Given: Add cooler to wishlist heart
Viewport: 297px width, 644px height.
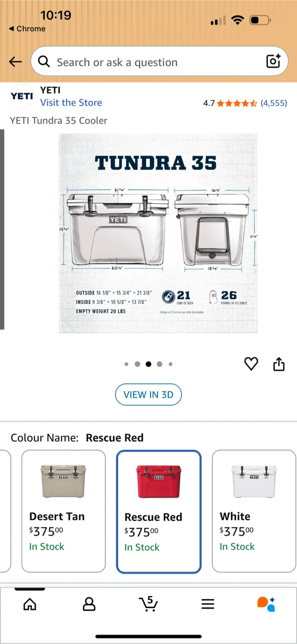Looking at the screenshot, I should 251,364.
